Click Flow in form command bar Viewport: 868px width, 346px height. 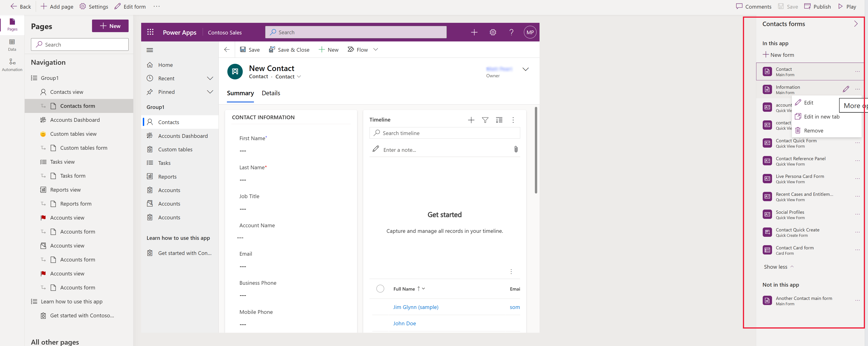pyautogui.click(x=358, y=50)
